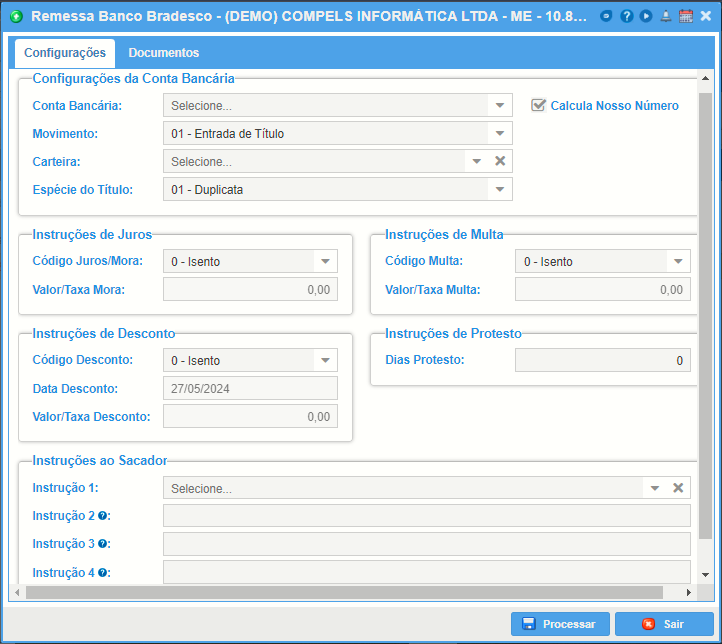
Task: Click the green plus icon in title bar
Action: pyautogui.click(x=17, y=17)
